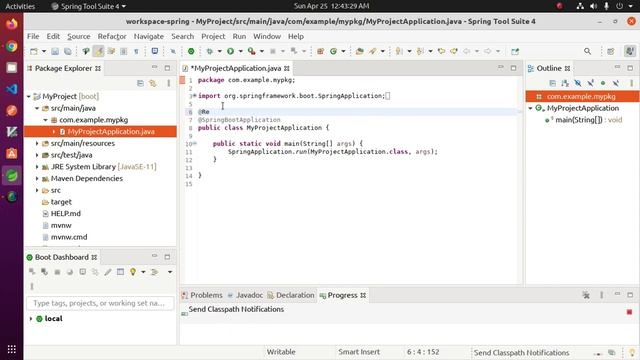Open the Source menu
The image size is (640, 360).
click(79, 36)
